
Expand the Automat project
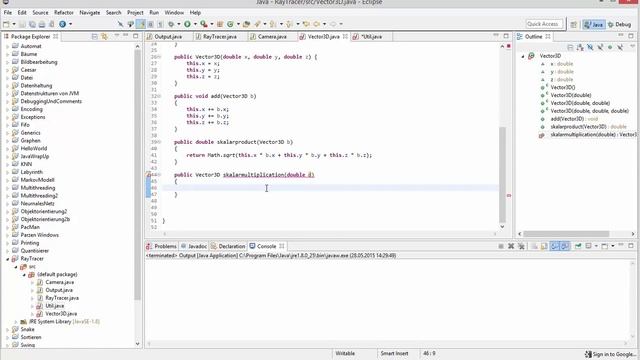7,46
